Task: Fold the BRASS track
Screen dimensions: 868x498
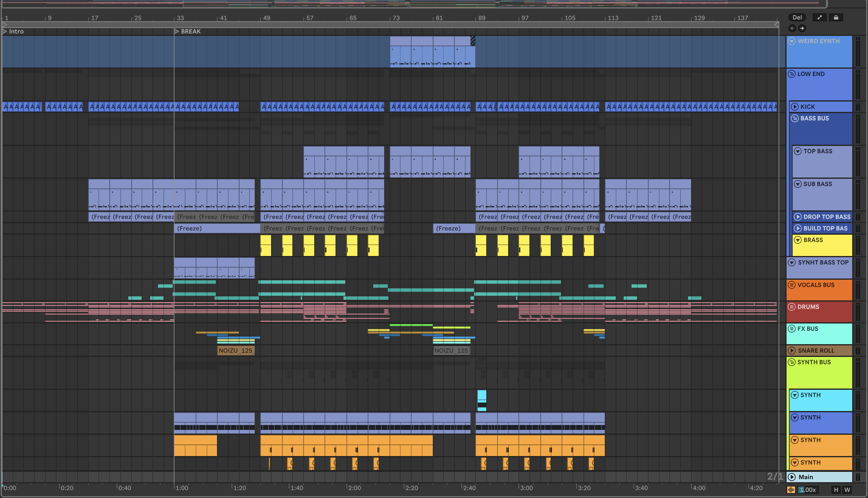Action: click(x=797, y=240)
